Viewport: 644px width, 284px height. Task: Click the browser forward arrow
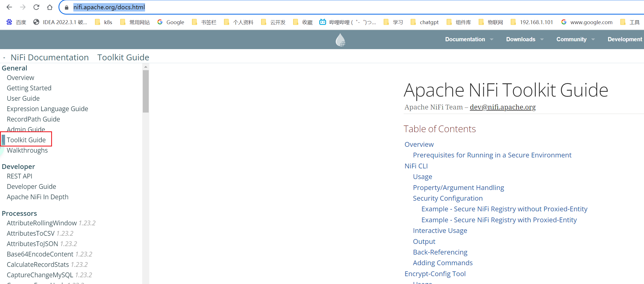tap(23, 7)
